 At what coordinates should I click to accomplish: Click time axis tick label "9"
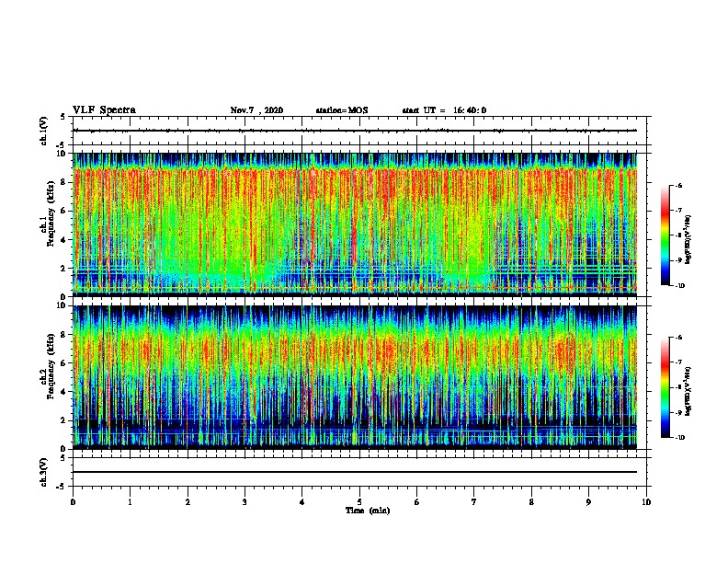click(x=588, y=502)
